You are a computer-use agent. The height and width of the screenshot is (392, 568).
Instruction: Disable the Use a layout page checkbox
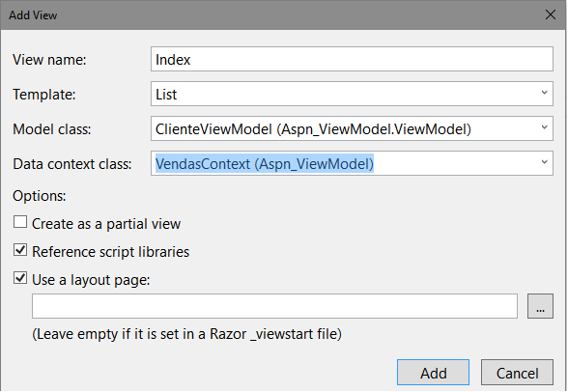click(x=20, y=278)
